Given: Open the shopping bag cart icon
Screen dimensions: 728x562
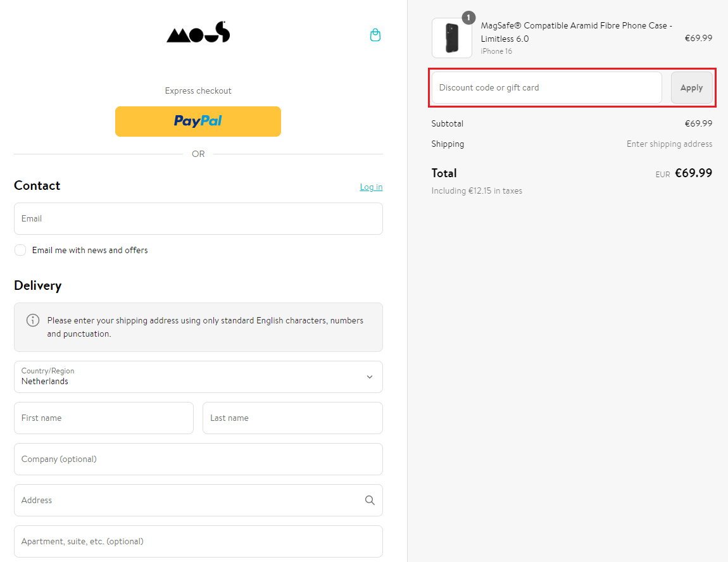Looking at the screenshot, I should [x=375, y=35].
